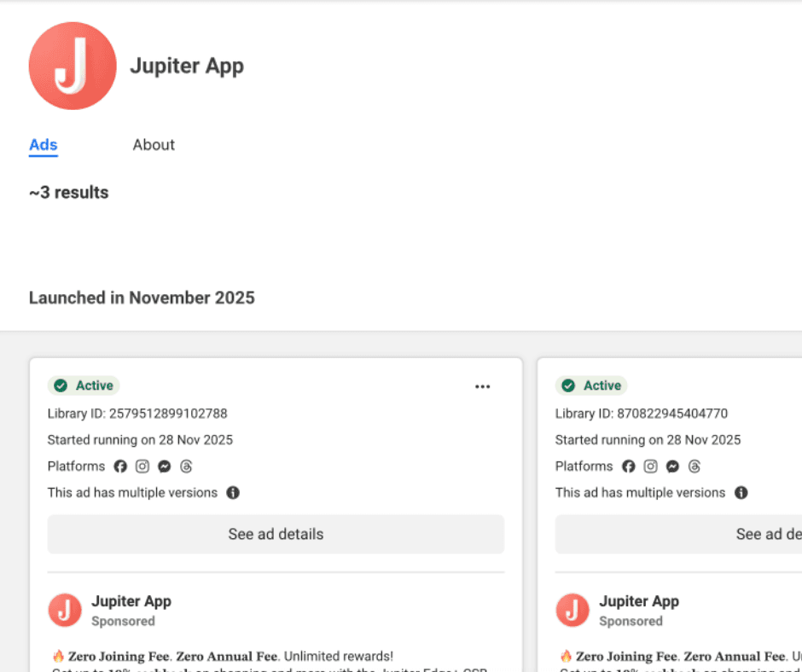Click the Threads platform icon on the first ad

186,466
